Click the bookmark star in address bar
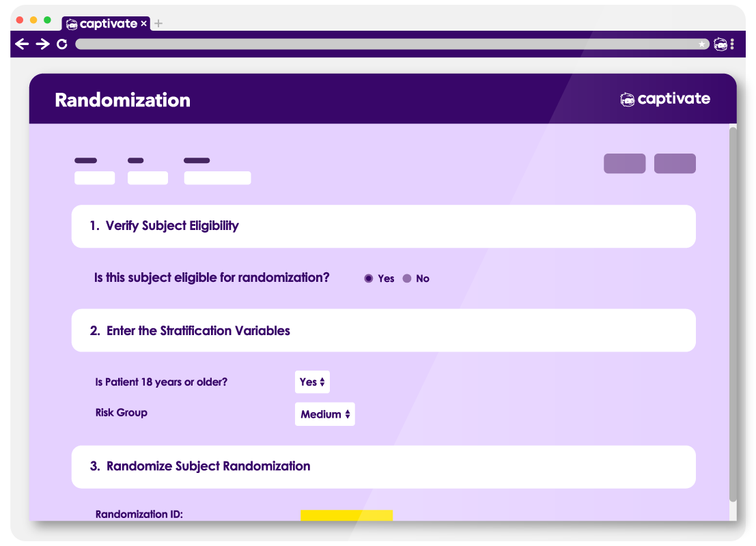This screenshot has width=756, height=546. click(701, 44)
